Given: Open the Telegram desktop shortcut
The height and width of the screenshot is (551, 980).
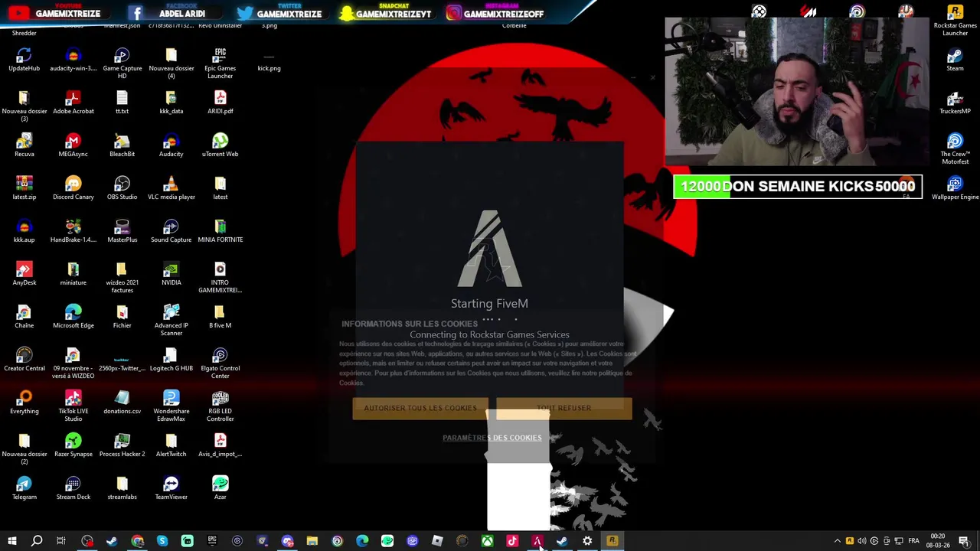Looking at the screenshot, I should 24,489.
